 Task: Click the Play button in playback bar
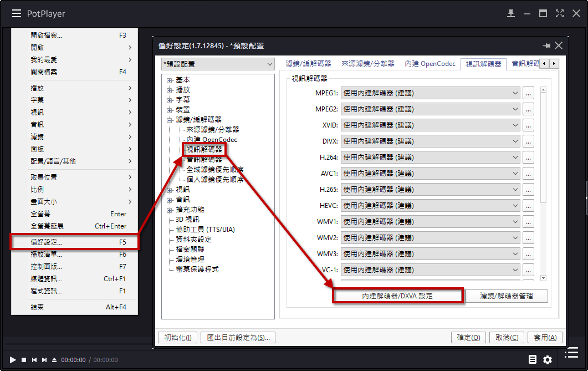(x=13, y=360)
